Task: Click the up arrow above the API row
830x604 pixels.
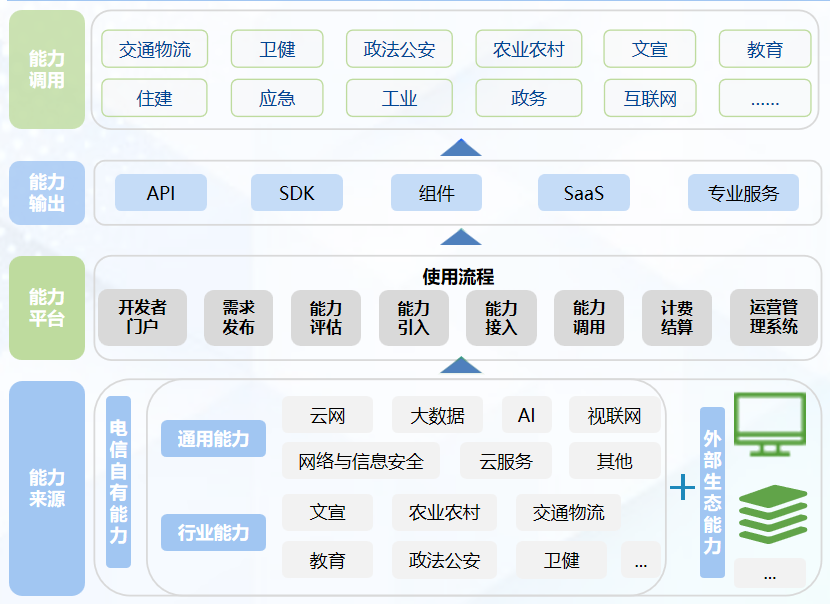Action: coord(461,147)
